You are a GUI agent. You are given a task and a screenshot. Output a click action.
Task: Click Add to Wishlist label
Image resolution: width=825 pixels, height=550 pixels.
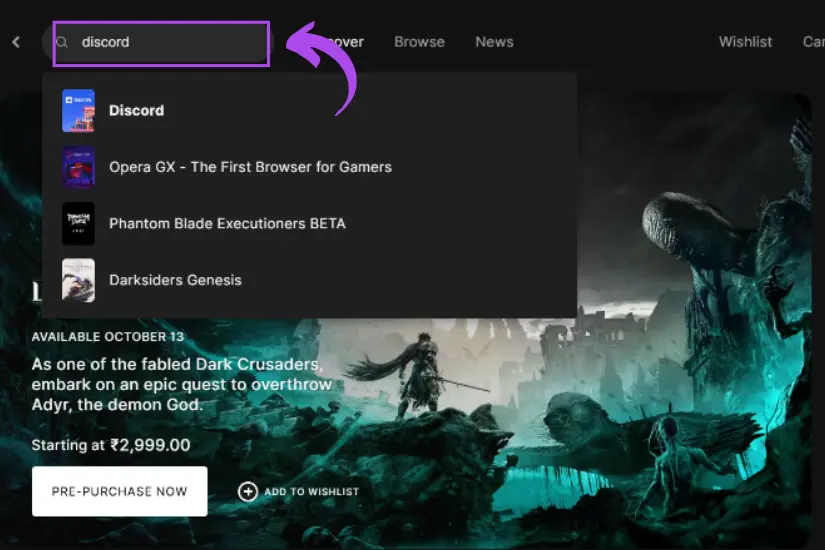click(x=311, y=492)
